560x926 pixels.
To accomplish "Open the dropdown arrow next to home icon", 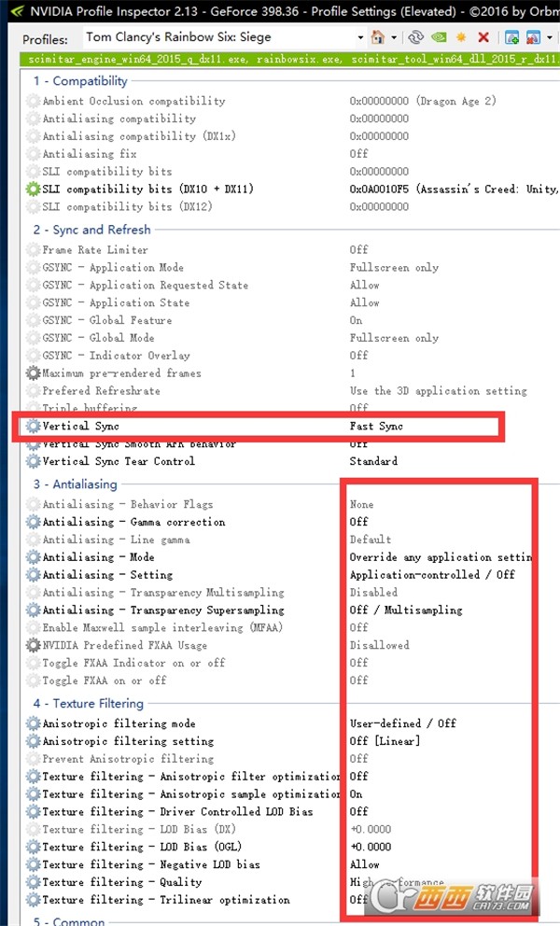I will [x=394, y=37].
